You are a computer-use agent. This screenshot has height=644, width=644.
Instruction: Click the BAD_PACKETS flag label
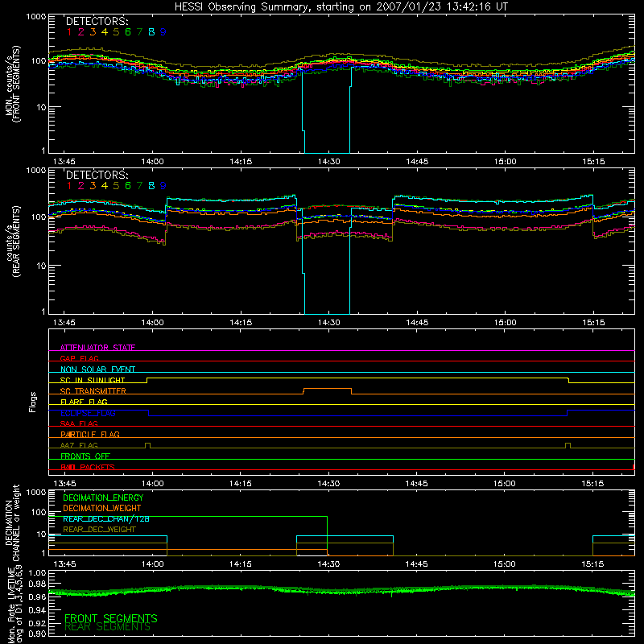click(88, 467)
